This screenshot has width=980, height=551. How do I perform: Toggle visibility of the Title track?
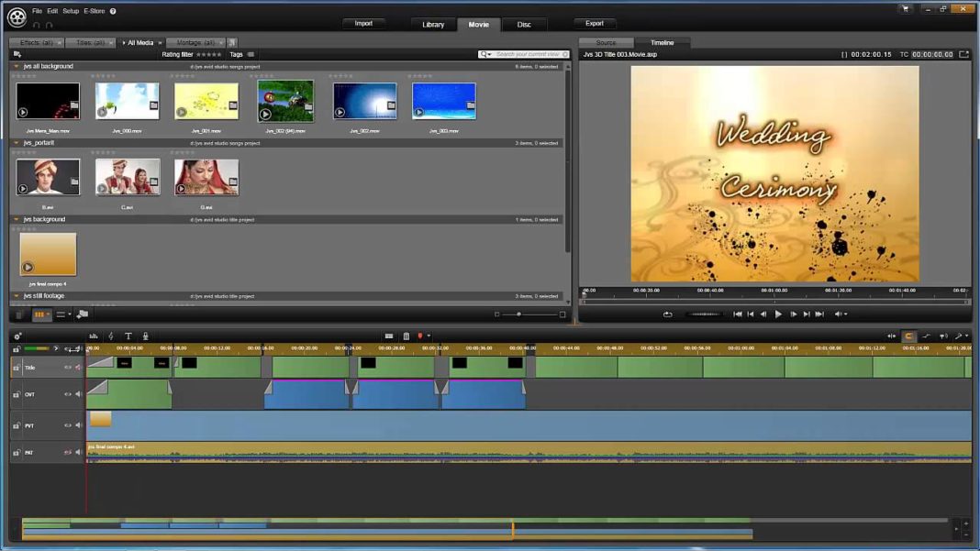(67, 368)
